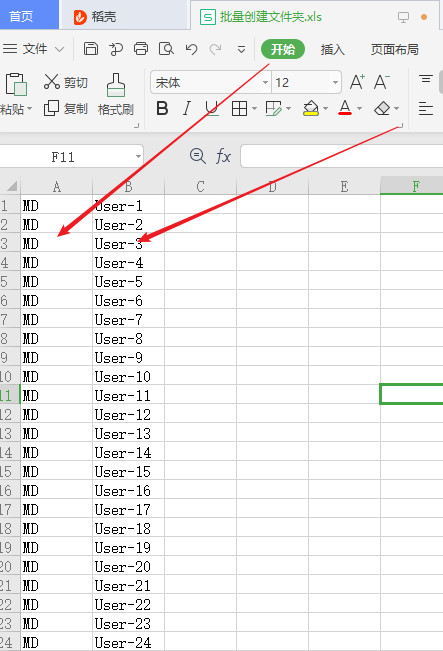Click the zoom magnifier beside fx
Image resolution: width=443 pixels, height=651 pixels.
[198, 156]
